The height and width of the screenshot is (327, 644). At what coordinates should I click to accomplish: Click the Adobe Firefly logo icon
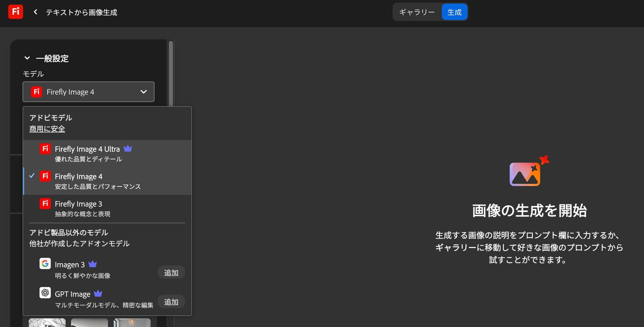[15, 12]
